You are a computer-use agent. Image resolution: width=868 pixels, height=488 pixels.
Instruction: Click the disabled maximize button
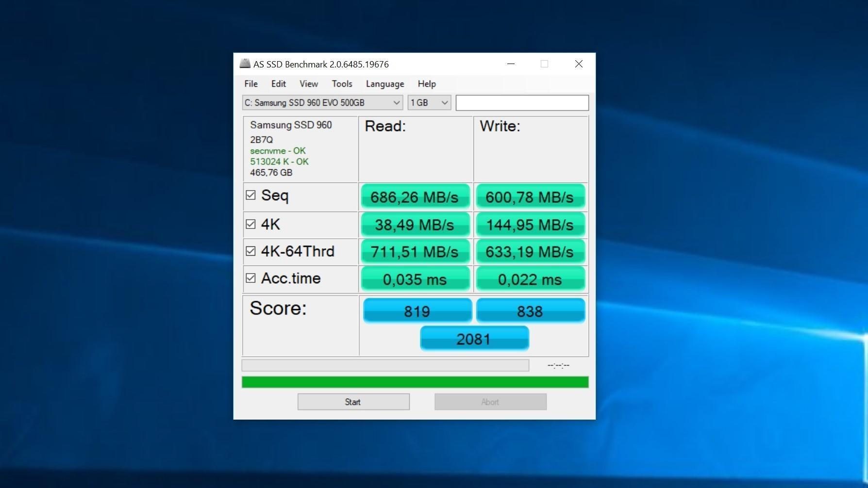(x=544, y=64)
